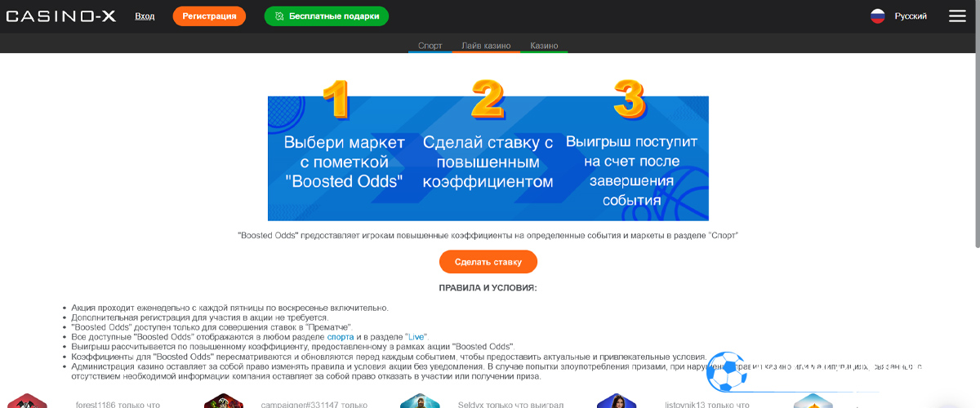
Task: Follow the спорта link in rules
Action: tap(341, 336)
